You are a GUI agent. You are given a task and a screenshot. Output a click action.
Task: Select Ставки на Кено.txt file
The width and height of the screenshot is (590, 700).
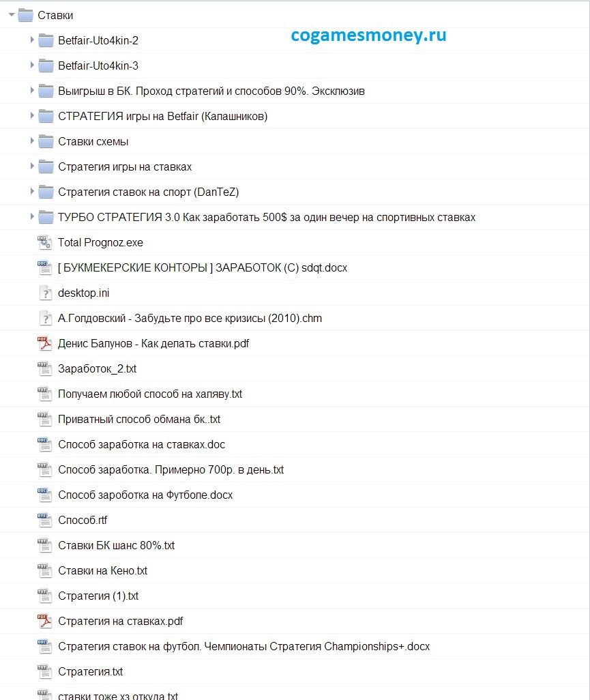(x=102, y=570)
